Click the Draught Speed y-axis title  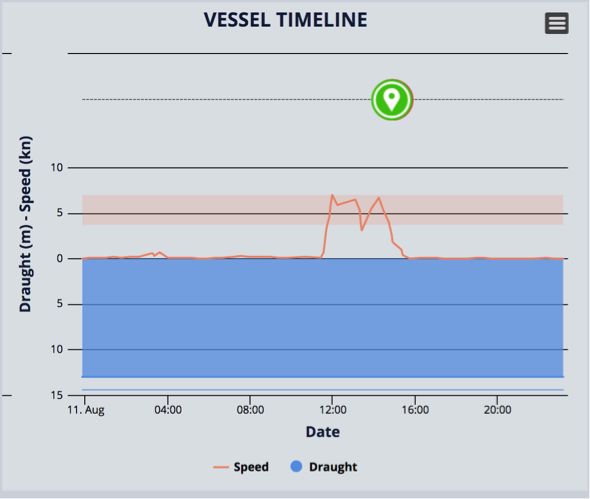pos(26,224)
